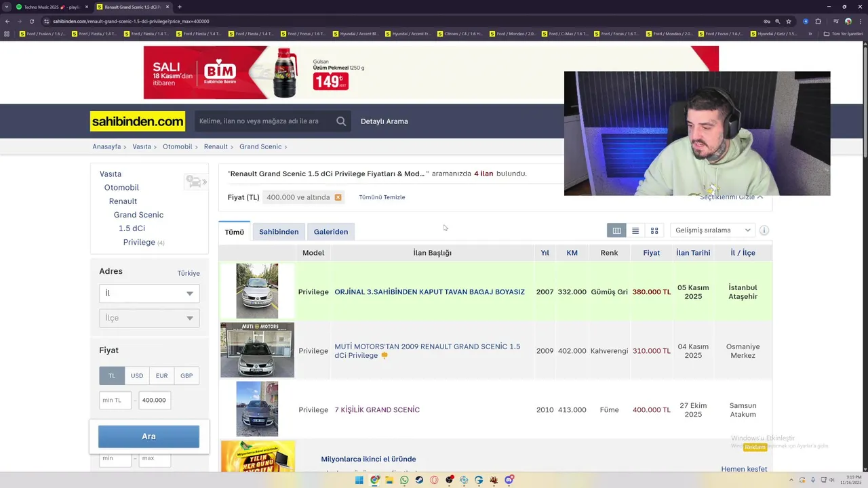Screen dimensions: 868x488
Task: Close the Renault Grand Scenic browser tab
Action: [x=167, y=7]
